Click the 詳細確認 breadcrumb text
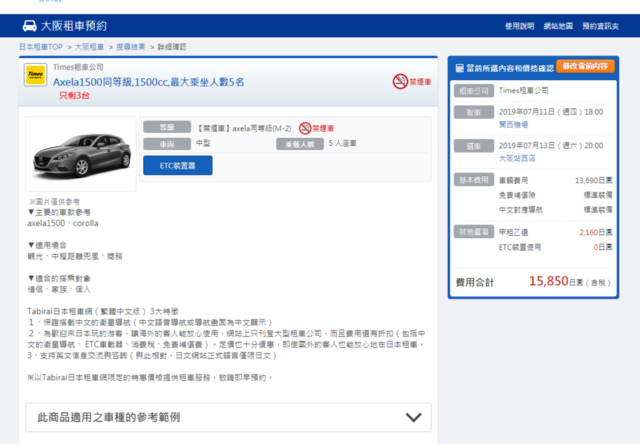This screenshot has width=640, height=444. (x=172, y=47)
